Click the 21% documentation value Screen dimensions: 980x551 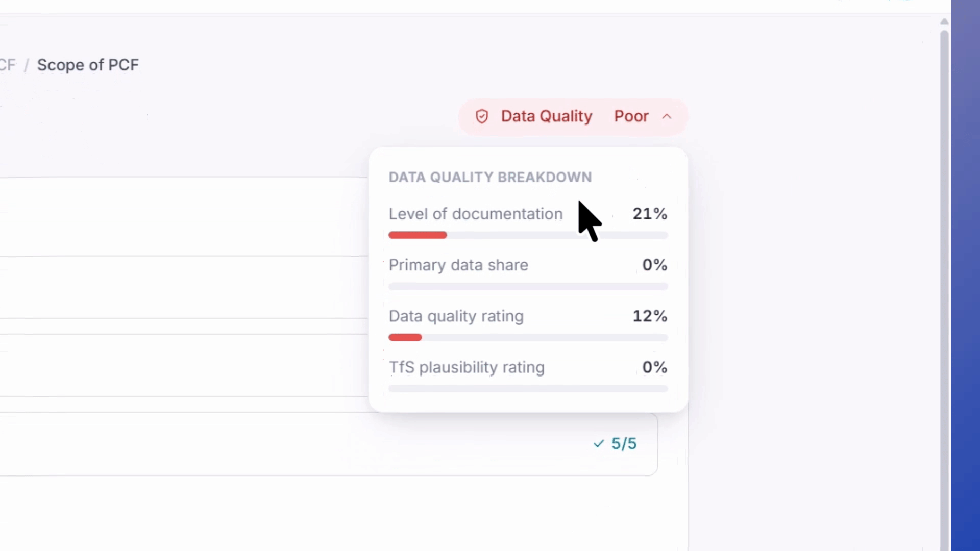pyautogui.click(x=650, y=214)
